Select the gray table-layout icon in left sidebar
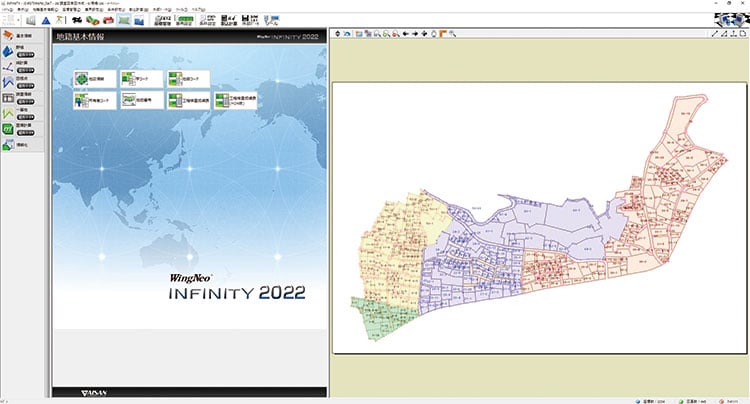 click(8, 98)
